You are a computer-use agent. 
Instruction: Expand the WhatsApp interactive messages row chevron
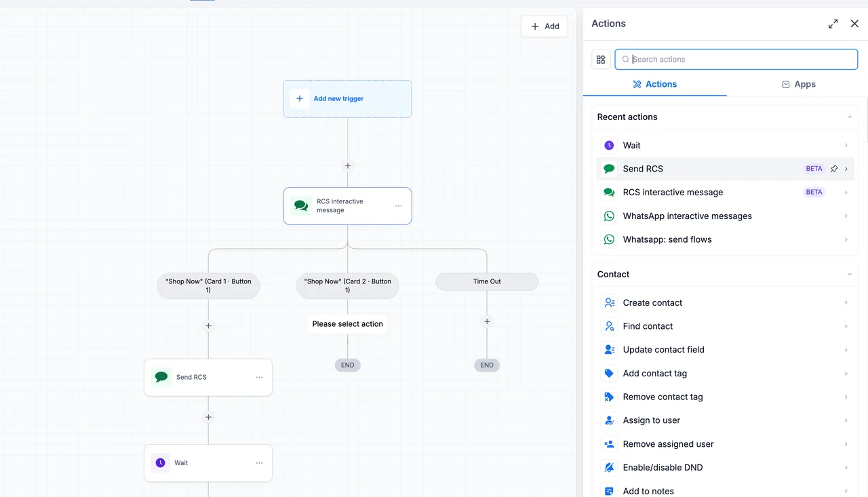click(x=846, y=216)
